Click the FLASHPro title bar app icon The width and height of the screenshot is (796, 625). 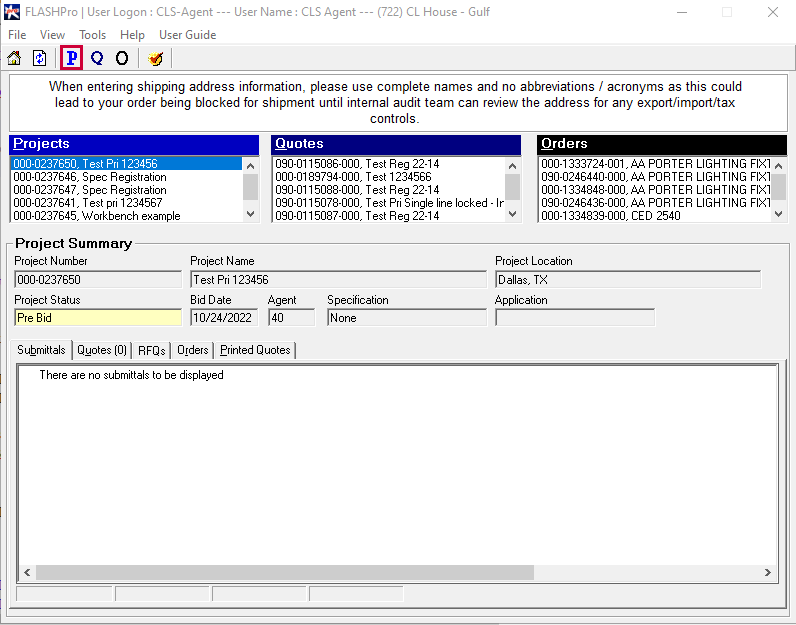coord(12,13)
